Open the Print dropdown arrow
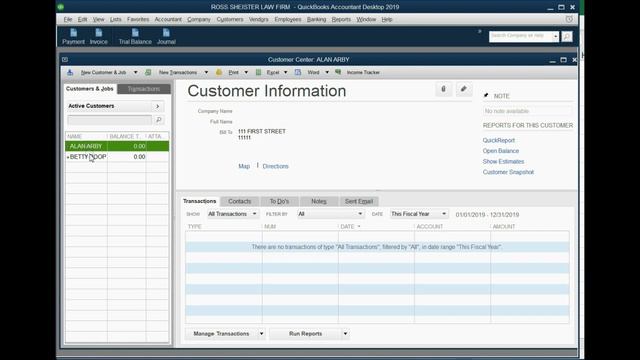 (x=246, y=72)
